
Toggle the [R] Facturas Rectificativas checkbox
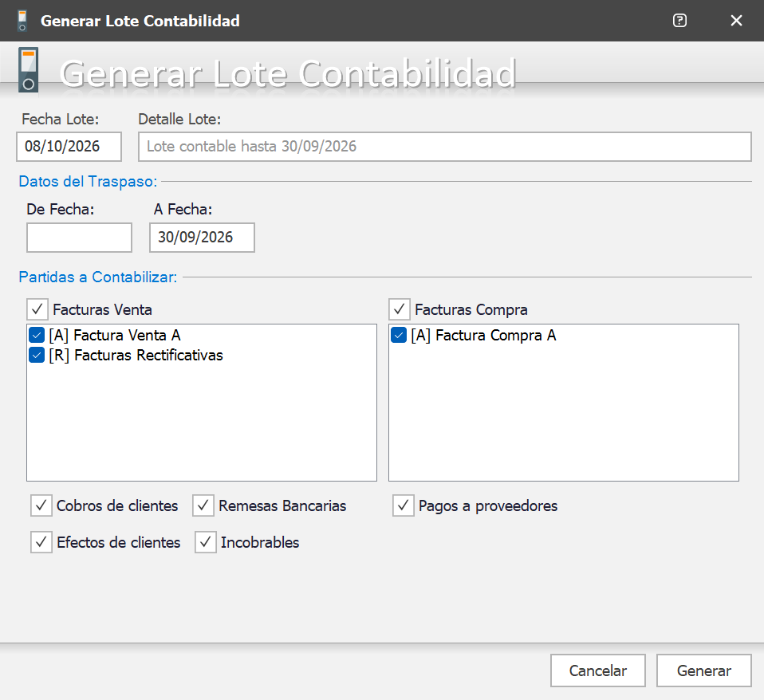click(37, 355)
